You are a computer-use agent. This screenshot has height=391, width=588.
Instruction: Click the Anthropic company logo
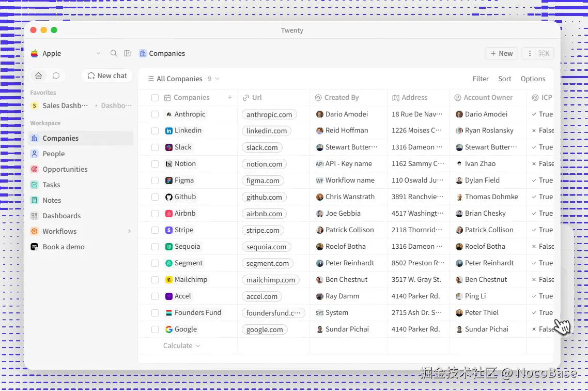coord(169,114)
